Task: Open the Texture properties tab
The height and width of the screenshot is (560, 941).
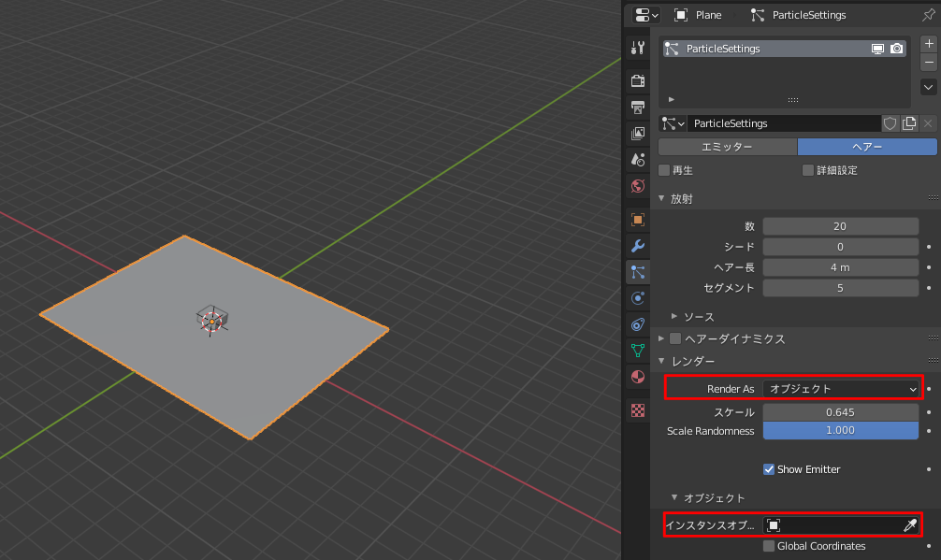Action: pos(637,410)
